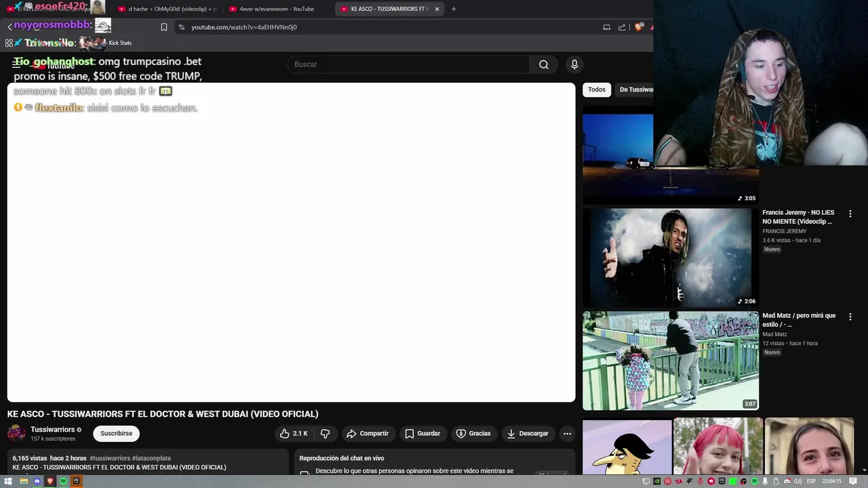Image resolution: width=868 pixels, height=488 pixels.
Task: Open Brave browser from taskbar
Action: click(x=50, y=481)
